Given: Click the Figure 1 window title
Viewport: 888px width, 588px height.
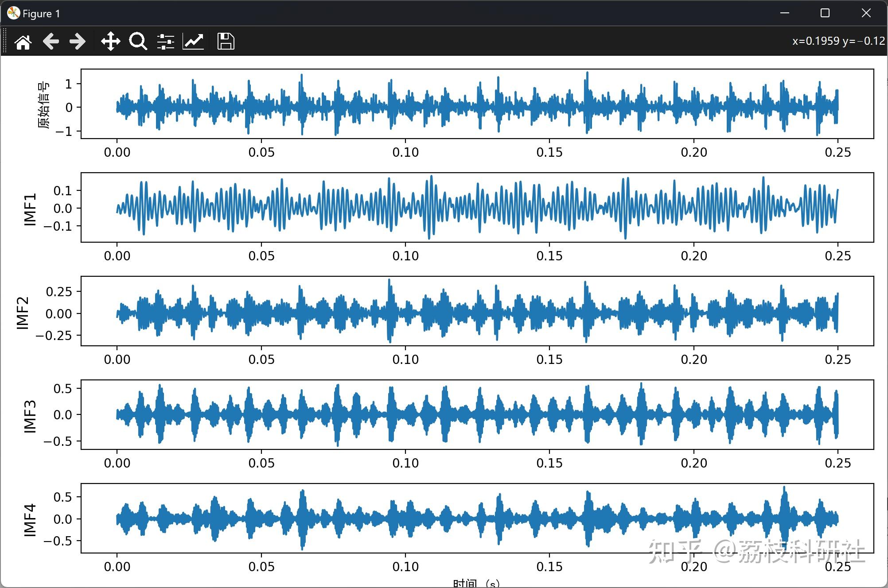Looking at the screenshot, I should coord(41,14).
